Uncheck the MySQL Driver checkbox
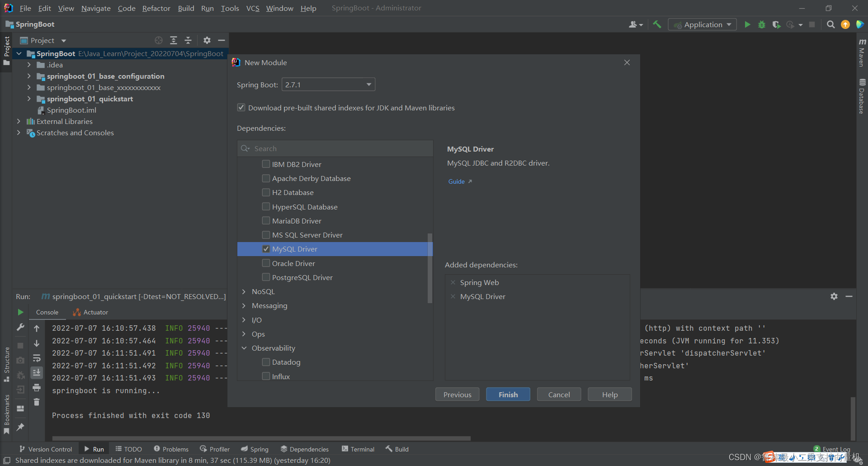This screenshot has width=868, height=466. 266,249
